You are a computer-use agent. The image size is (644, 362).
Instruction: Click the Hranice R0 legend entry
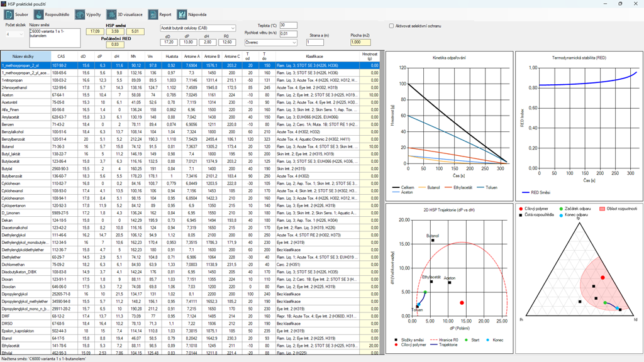[444, 340]
